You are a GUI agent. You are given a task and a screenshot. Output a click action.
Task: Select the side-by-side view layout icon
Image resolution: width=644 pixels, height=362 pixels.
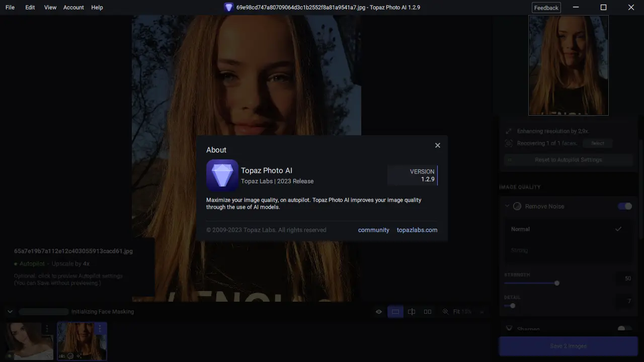click(x=428, y=312)
